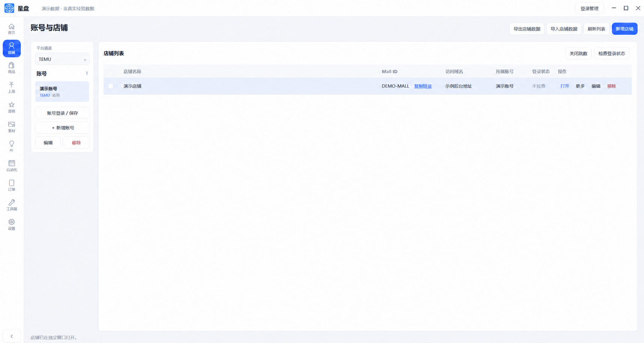The image size is (644, 343).
Task: Open 登录管理 in the title bar
Action: click(589, 8)
